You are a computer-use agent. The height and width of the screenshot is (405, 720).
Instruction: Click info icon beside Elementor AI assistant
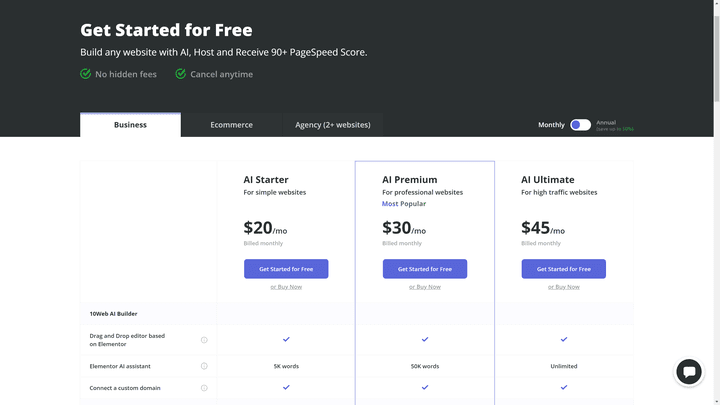(x=204, y=366)
